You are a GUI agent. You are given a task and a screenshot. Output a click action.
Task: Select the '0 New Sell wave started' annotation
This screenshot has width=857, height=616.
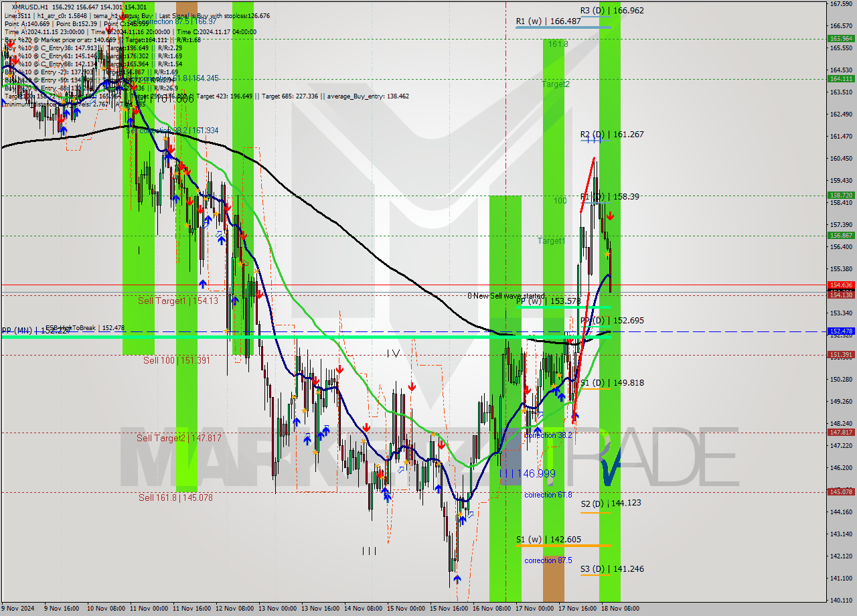pyautogui.click(x=505, y=295)
